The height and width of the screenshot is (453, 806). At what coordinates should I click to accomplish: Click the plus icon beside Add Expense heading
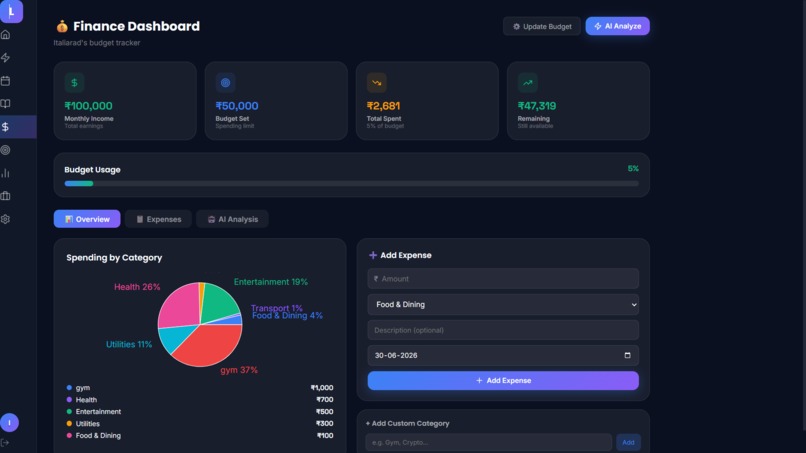(373, 255)
